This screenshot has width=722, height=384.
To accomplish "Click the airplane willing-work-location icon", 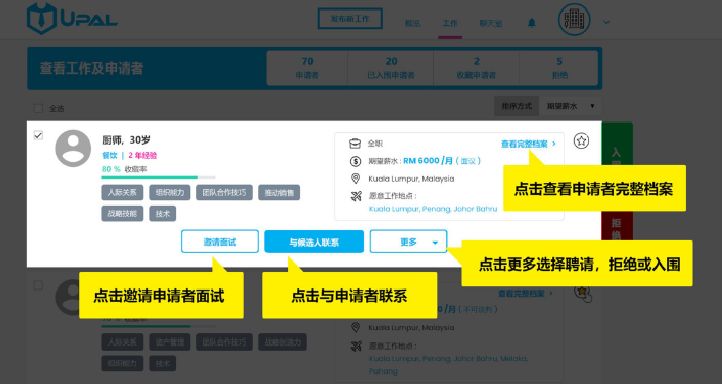I will [x=355, y=196].
